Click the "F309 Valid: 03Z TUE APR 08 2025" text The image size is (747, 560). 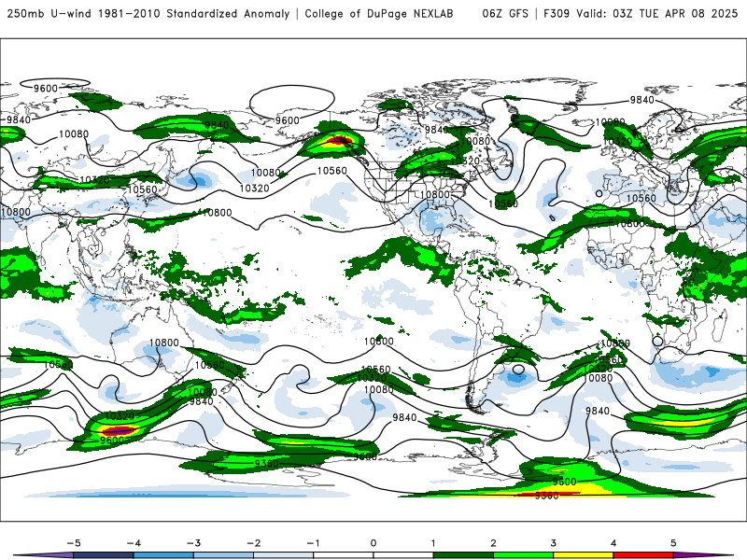click(641, 13)
